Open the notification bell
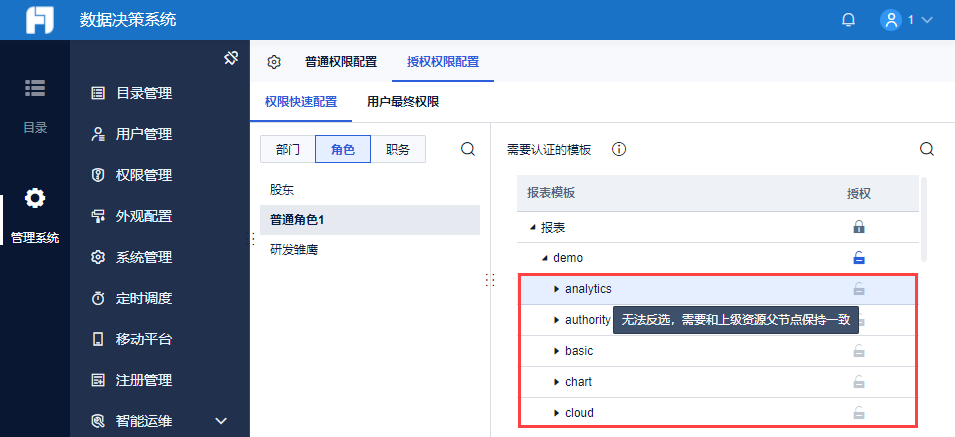 [x=848, y=20]
